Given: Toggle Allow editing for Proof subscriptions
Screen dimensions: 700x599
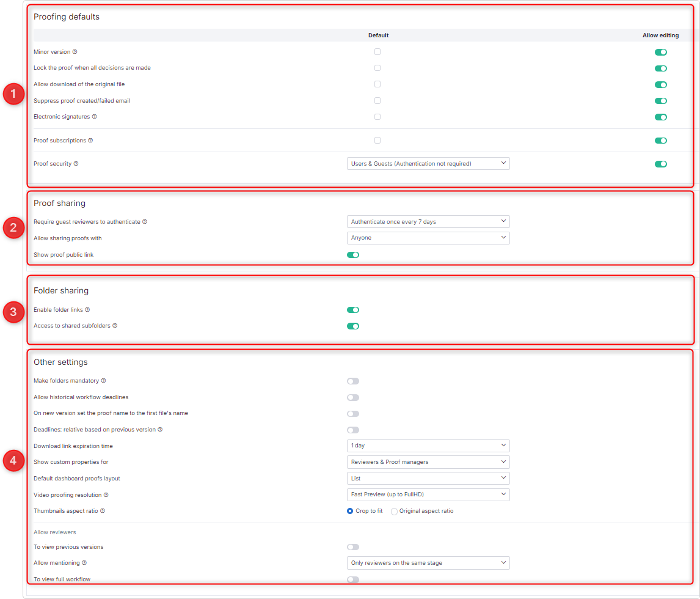Looking at the screenshot, I should (661, 141).
